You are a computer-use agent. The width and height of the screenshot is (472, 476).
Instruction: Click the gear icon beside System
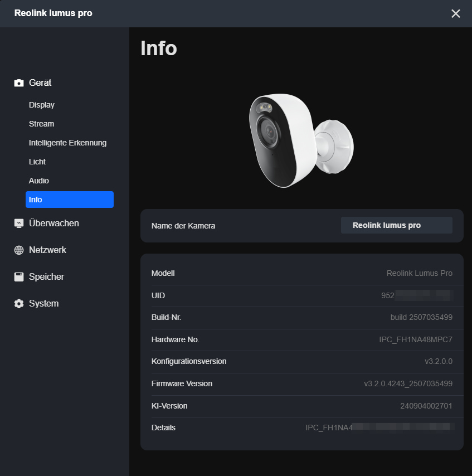coord(19,304)
